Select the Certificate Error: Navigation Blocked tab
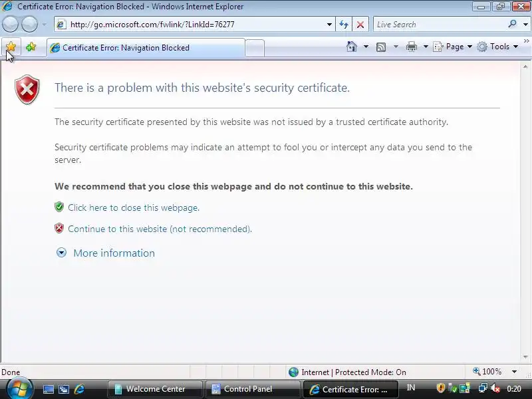Image resolution: width=532 pixels, height=399 pixels. coord(146,48)
